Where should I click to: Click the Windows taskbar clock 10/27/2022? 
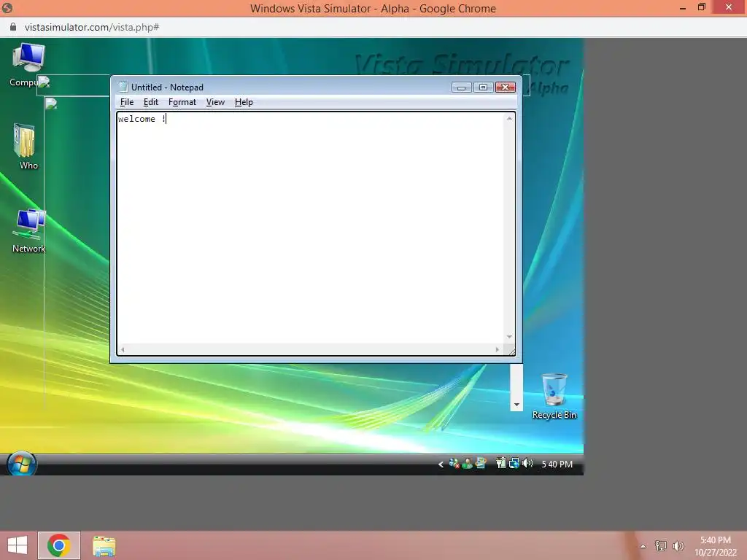pos(716,546)
